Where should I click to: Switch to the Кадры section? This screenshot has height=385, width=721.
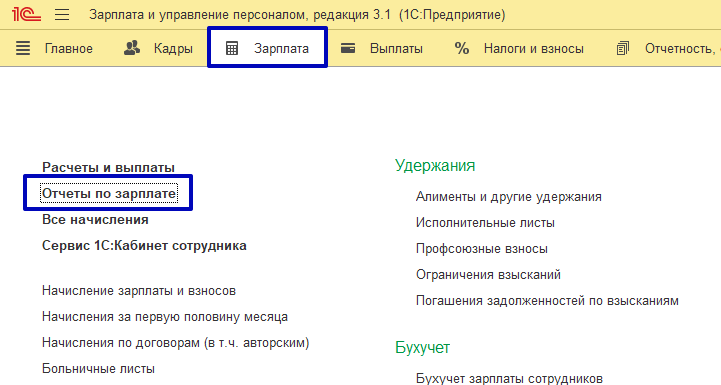(173, 49)
